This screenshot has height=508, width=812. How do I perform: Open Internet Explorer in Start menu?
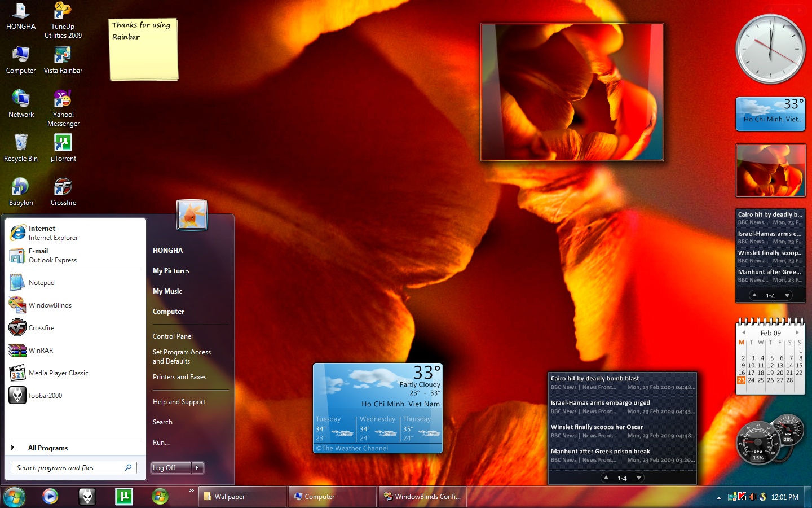point(76,233)
